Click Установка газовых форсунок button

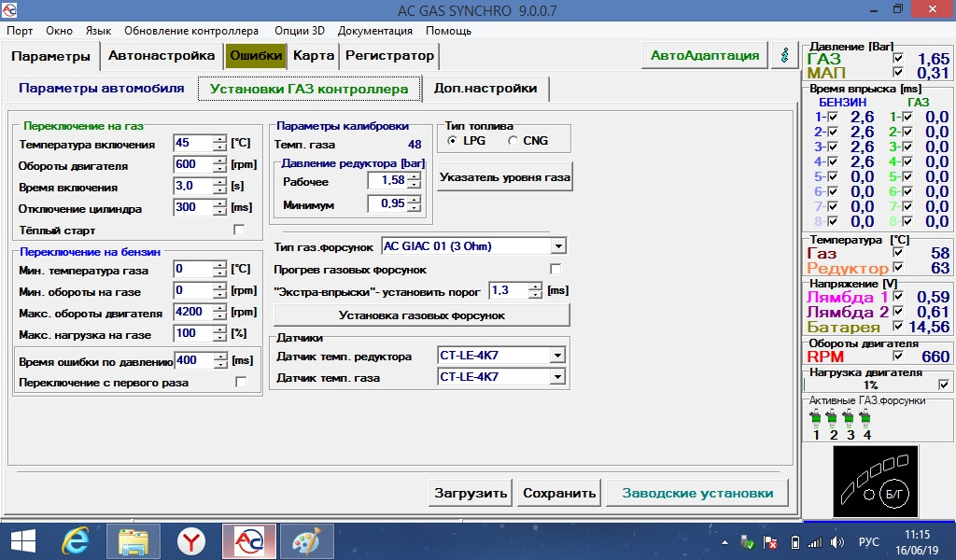[x=422, y=315]
